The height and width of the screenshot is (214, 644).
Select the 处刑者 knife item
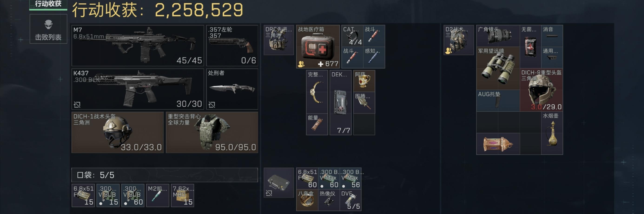pyautogui.click(x=232, y=89)
